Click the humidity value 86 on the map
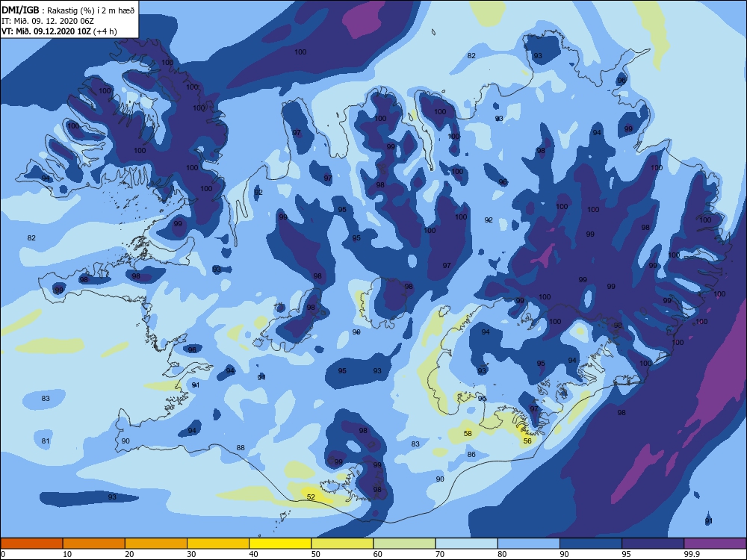Image resolution: width=747 pixels, height=560 pixels. (471, 454)
